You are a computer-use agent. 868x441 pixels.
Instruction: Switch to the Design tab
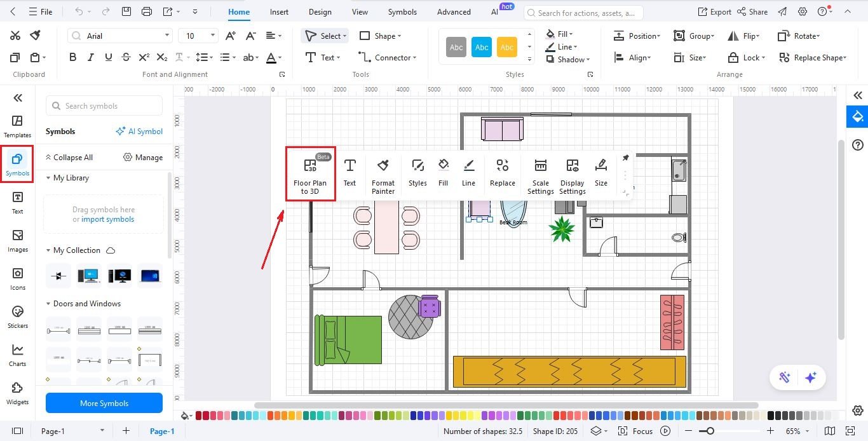(320, 11)
